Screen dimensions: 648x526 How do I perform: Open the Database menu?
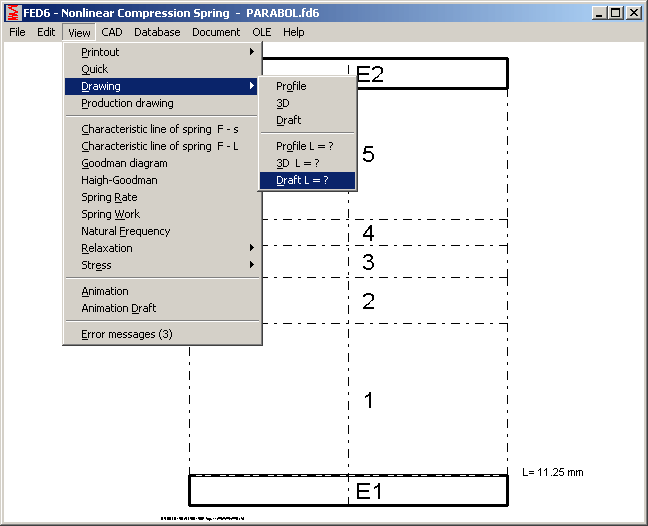click(x=157, y=32)
